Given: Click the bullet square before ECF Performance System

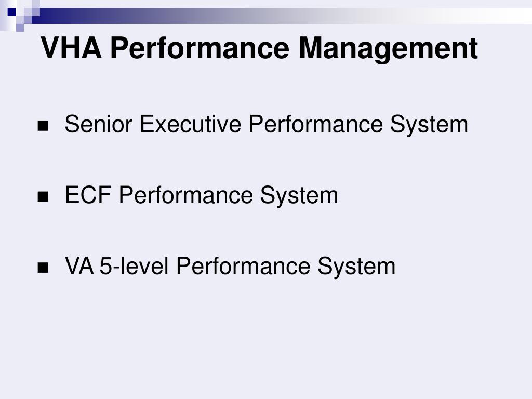Looking at the screenshot, I should pos(43,197).
